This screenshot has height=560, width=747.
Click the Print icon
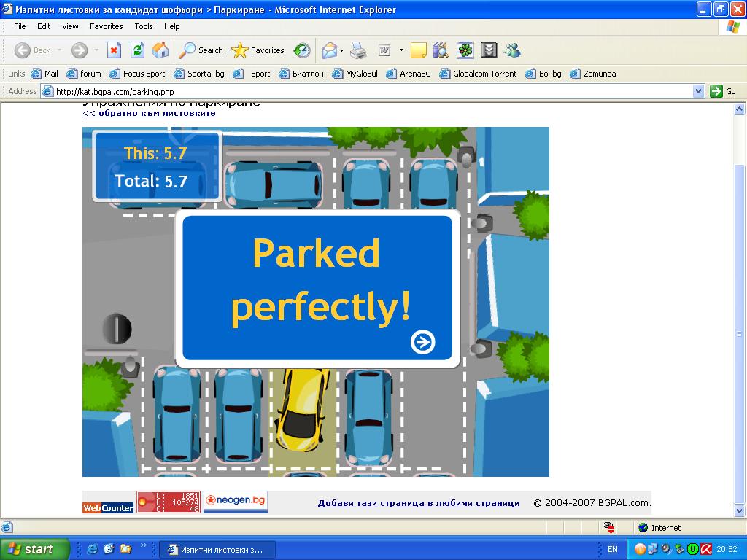(357, 50)
